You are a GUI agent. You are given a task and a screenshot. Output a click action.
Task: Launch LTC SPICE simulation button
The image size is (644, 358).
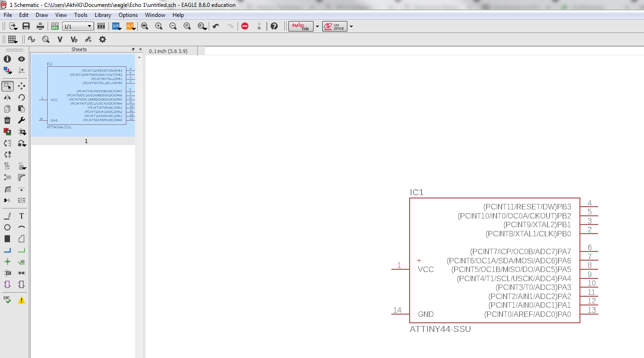pyautogui.click(x=335, y=26)
